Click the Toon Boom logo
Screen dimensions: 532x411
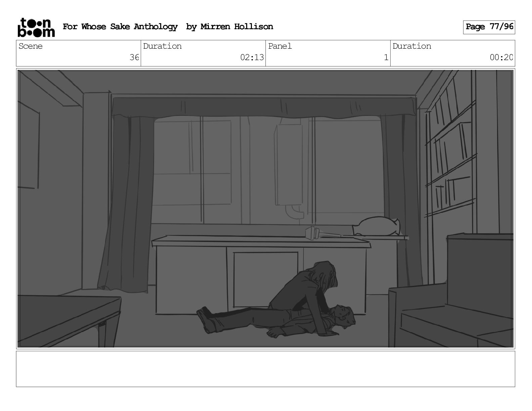36,27
